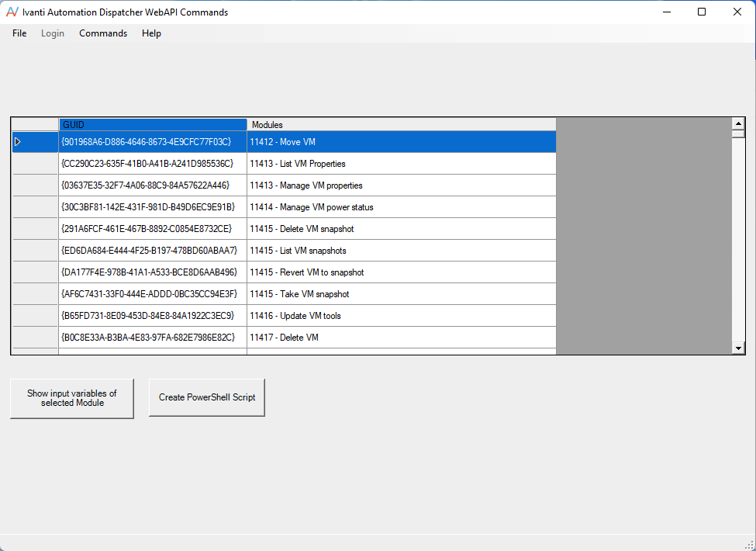756x551 pixels.
Task: Select GUID {AF6C7431-33F0-444E-ADDD-0BC35CC94E3F}
Action: 153,294
